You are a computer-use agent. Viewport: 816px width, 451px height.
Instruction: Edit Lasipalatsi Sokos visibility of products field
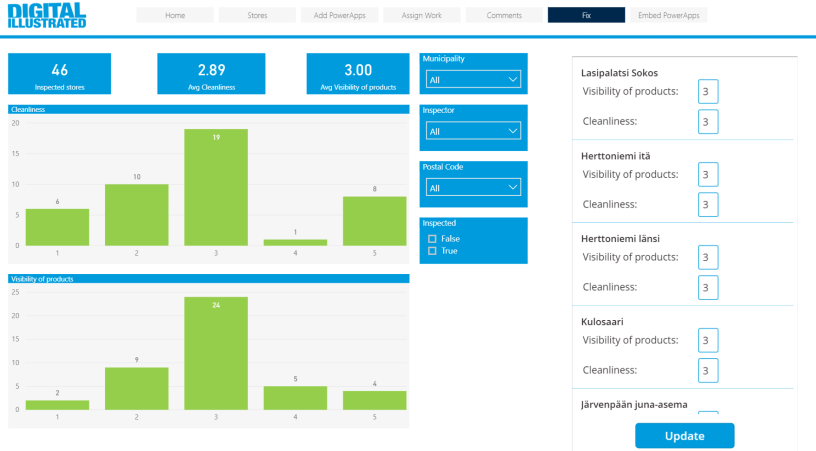[x=708, y=92]
